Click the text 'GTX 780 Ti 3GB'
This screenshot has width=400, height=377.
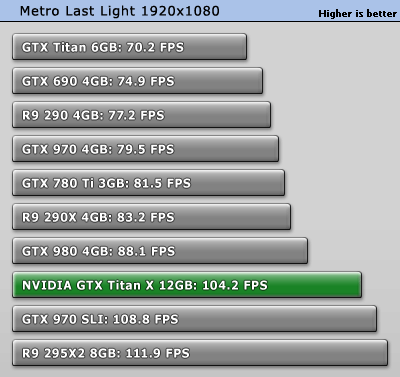[74, 183]
